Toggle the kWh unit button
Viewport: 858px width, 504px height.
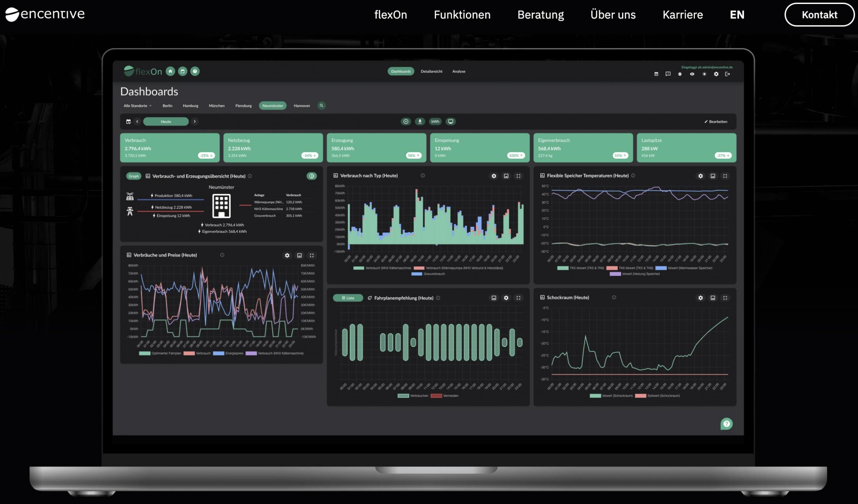tap(435, 122)
